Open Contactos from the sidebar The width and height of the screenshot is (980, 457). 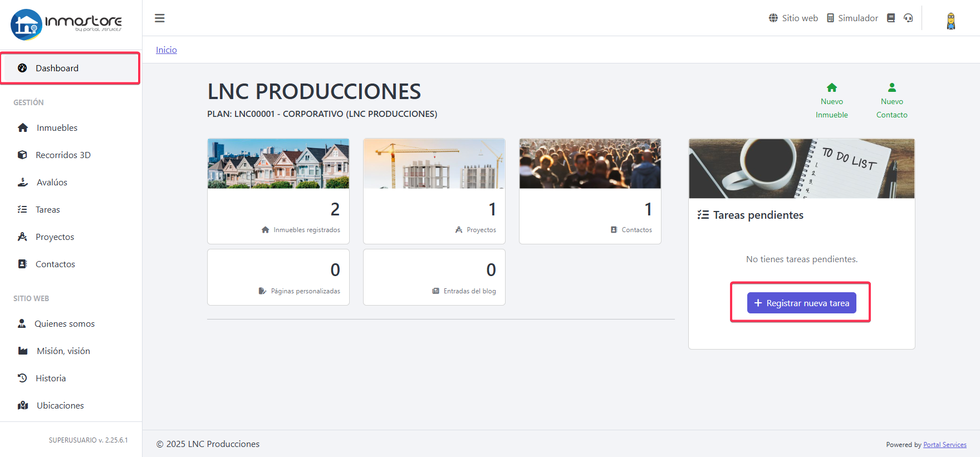tap(55, 264)
